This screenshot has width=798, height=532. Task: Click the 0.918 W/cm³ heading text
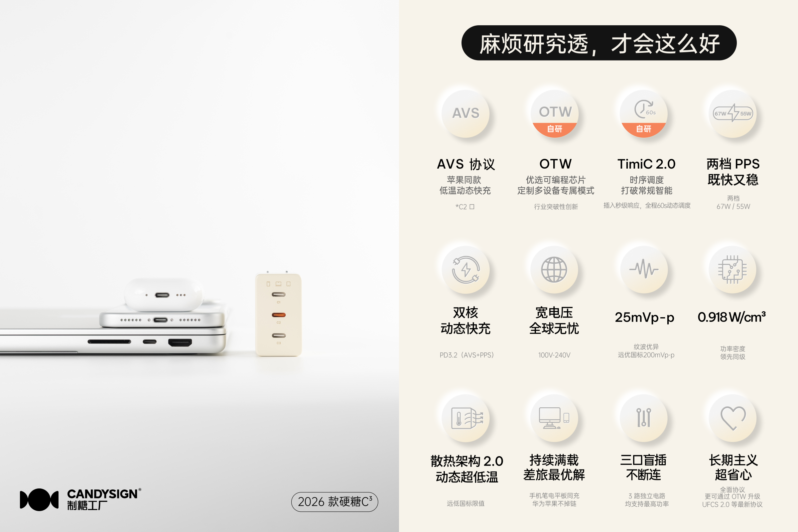pos(732,317)
